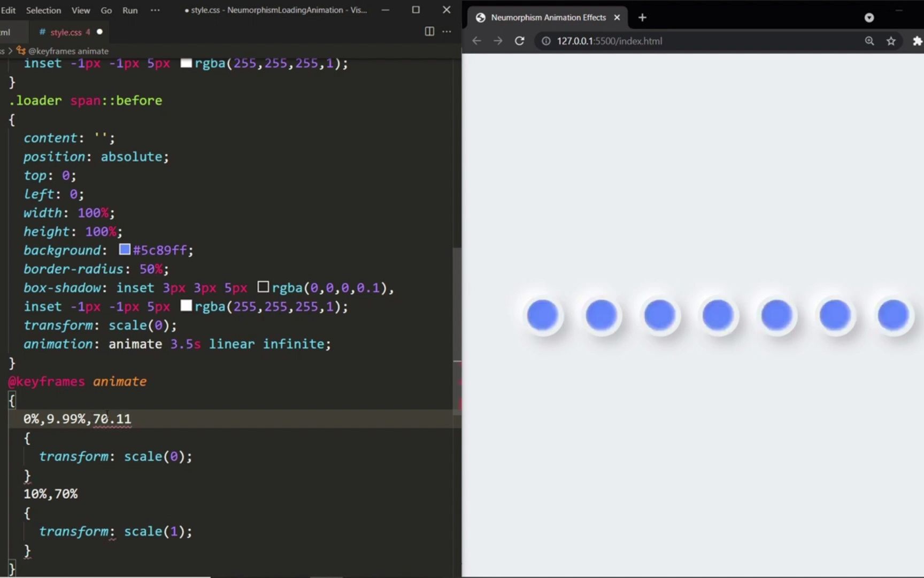
Task: Bookmark the page using the star icon
Action: [891, 41]
